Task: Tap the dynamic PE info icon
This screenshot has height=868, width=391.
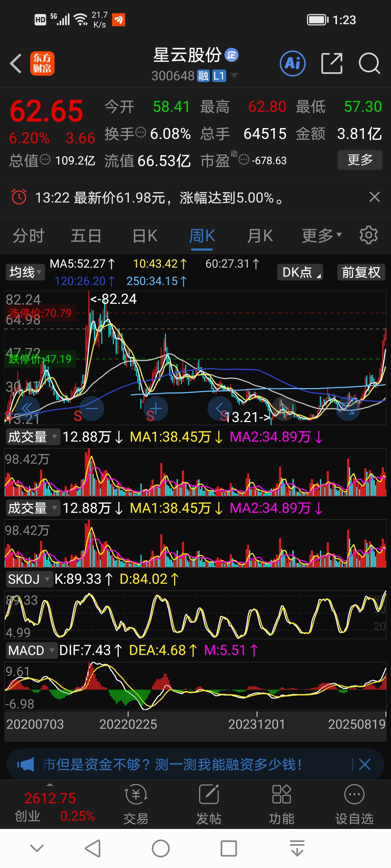Action: [244, 159]
